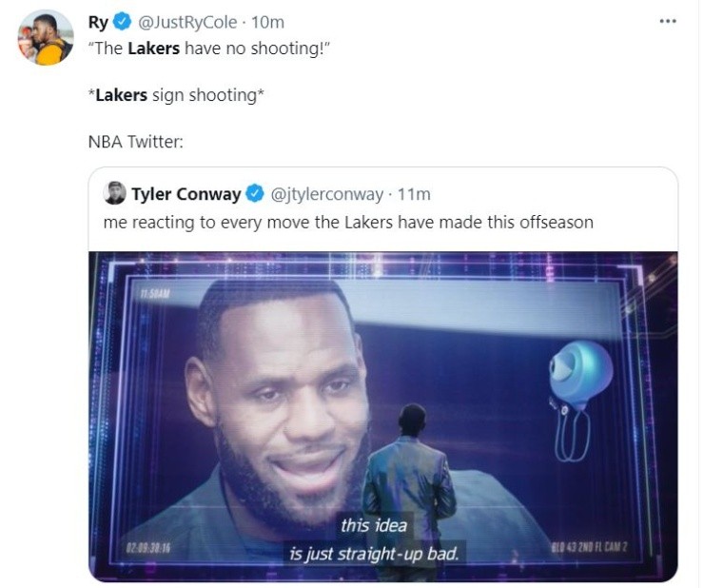Open the tweet's three-dot more menu
The height and width of the screenshot is (588, 704).
(x=667, y=21)
